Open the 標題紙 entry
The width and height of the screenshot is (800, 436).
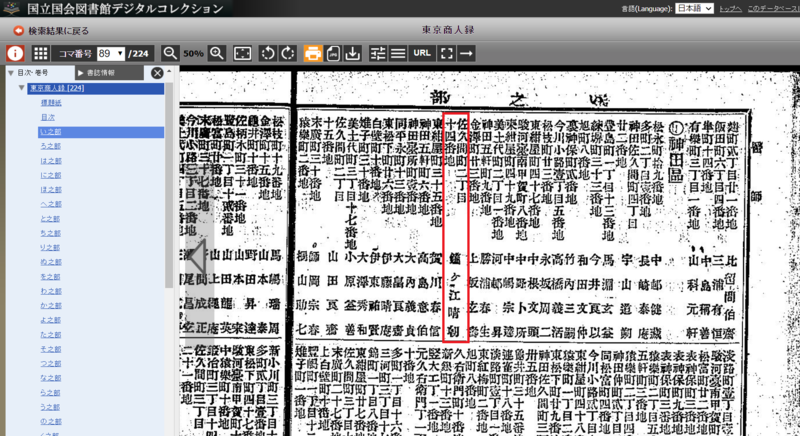51,102
